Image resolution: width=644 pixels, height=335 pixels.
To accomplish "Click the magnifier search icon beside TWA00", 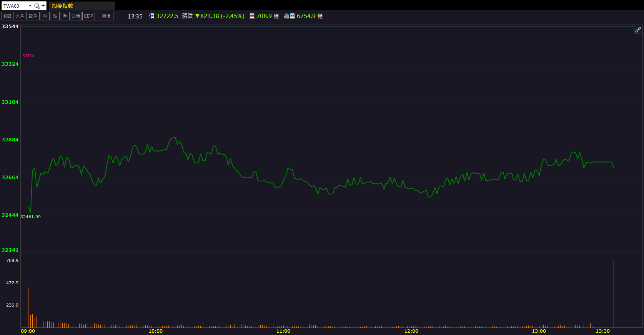I will (x=37, y=6).
